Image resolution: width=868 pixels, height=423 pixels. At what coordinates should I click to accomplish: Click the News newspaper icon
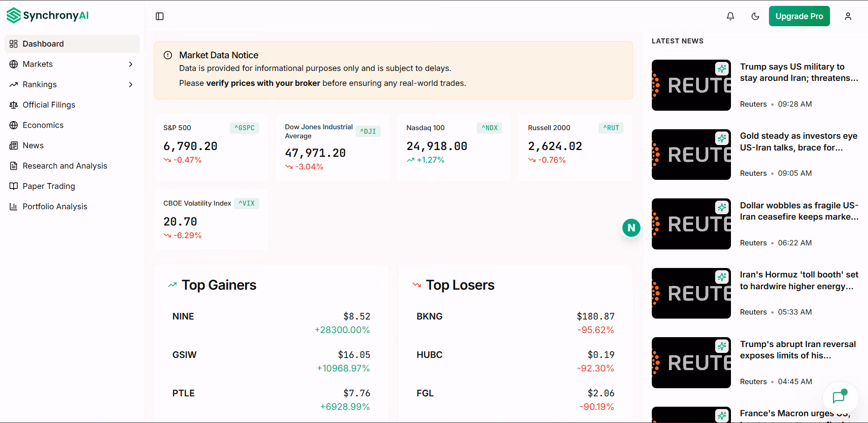tap(14, 146)
